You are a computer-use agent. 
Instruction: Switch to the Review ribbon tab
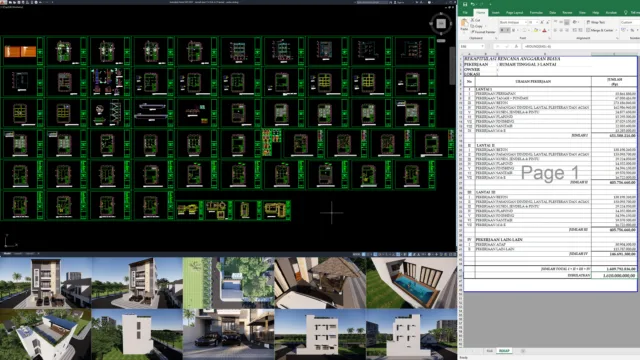[x=567, y=13]
